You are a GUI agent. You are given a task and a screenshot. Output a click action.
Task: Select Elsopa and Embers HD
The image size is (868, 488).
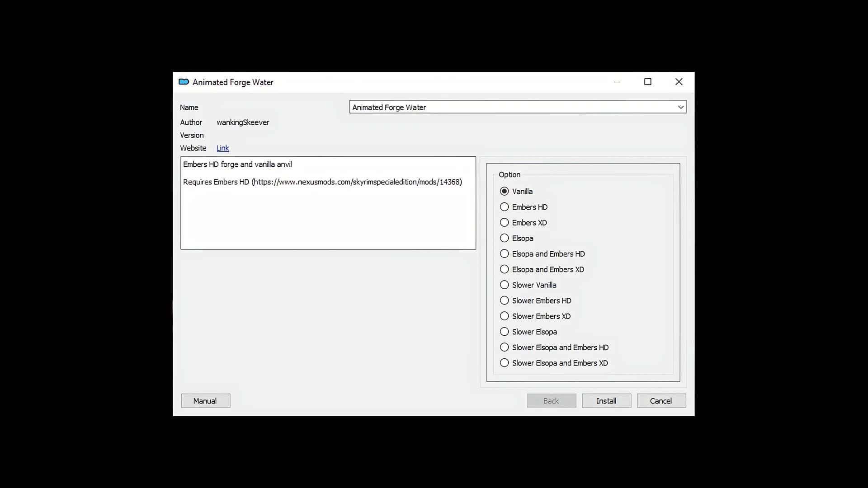coord(504,254)
